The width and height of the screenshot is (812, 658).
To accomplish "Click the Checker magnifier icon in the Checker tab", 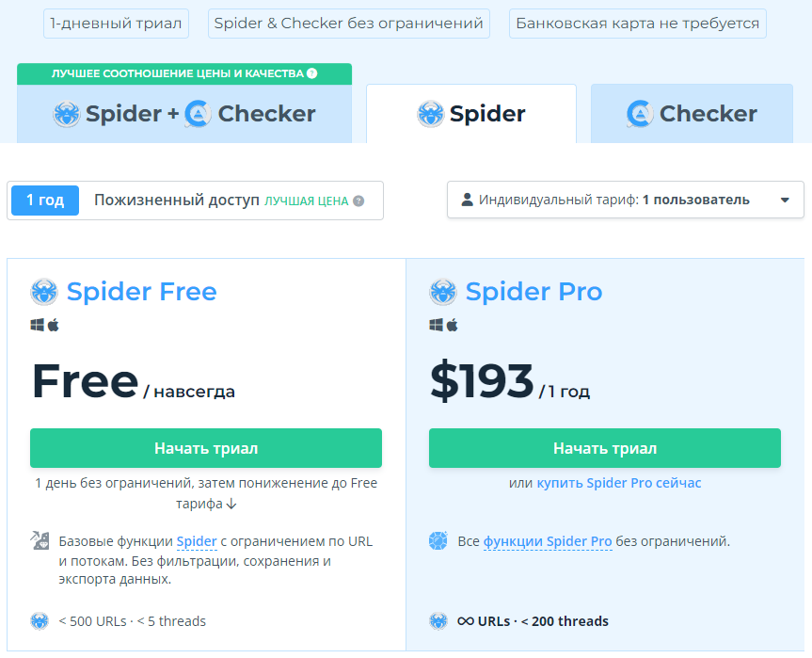I will coord(641,114).
